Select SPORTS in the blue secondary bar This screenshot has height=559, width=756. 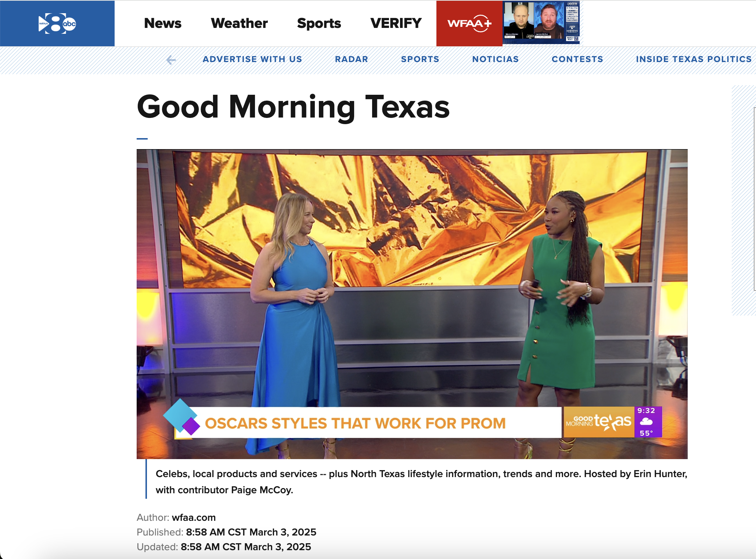[x=420, y=59]
